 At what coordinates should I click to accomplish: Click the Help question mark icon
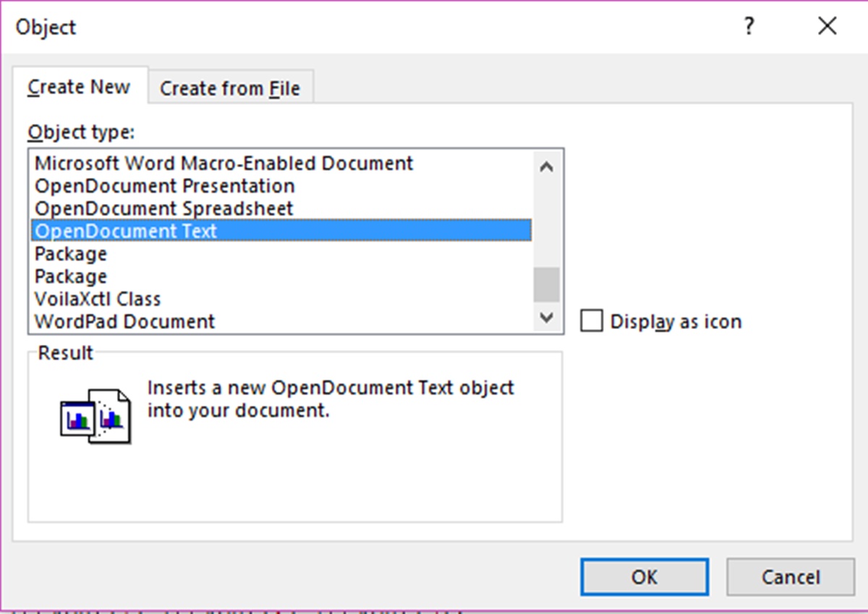[x=749, y=26]
